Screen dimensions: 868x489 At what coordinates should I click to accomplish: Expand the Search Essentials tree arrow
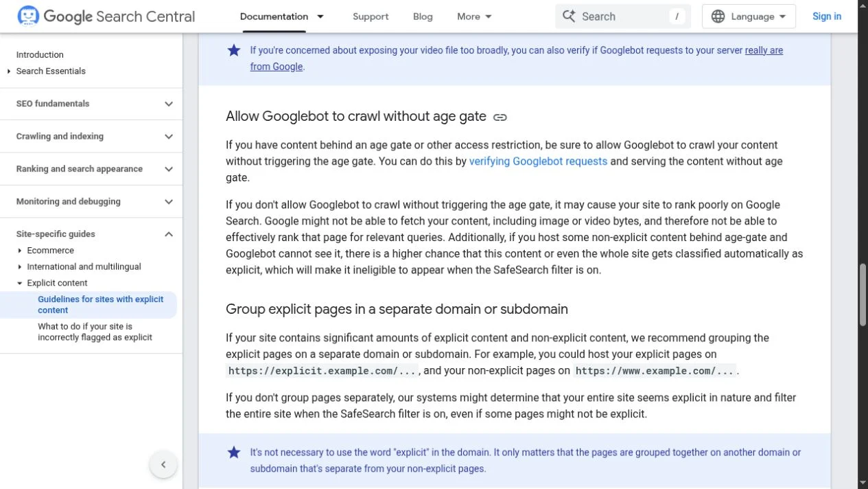coord(9,71)
